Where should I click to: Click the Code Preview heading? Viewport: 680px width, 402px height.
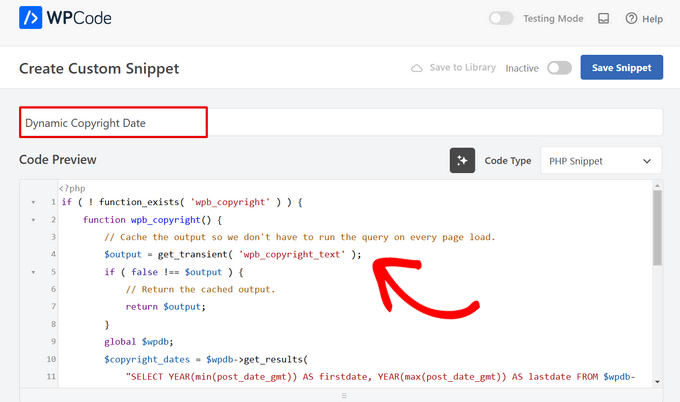click(58, 160)
